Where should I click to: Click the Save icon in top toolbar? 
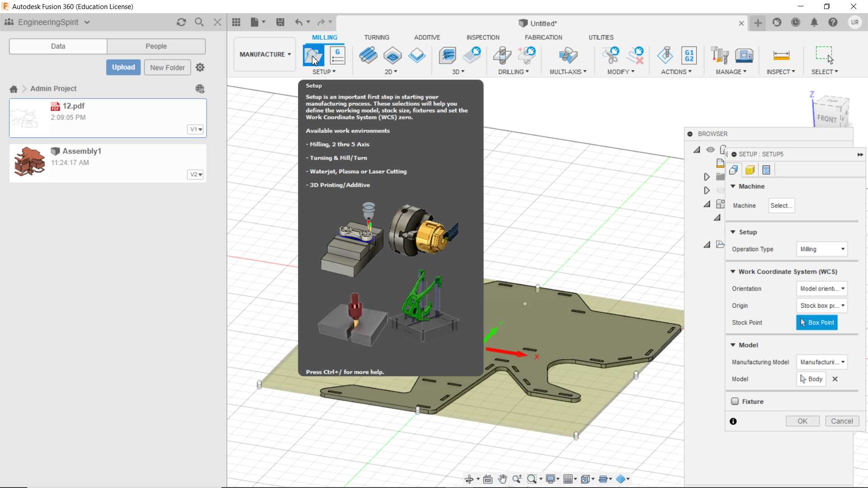click(280, 22)
